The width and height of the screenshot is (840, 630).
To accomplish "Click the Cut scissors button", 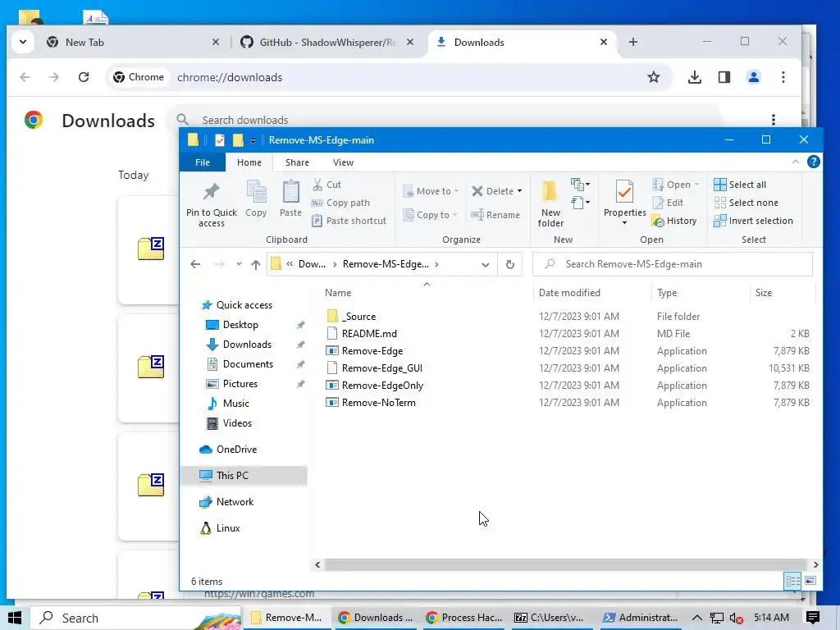I will (326, 185).
